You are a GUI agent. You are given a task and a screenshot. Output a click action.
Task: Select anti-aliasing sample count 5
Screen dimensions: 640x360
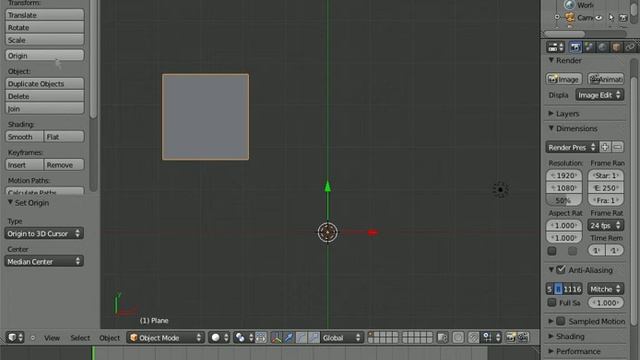[x=549, y=289]
